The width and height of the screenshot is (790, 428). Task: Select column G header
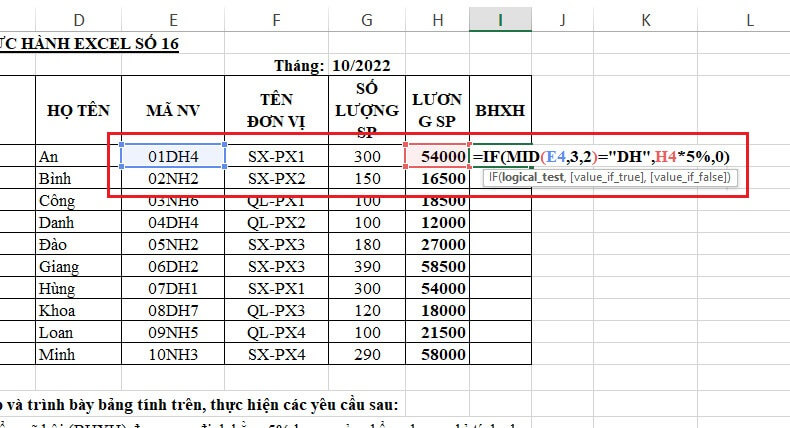tap(367, 20)
